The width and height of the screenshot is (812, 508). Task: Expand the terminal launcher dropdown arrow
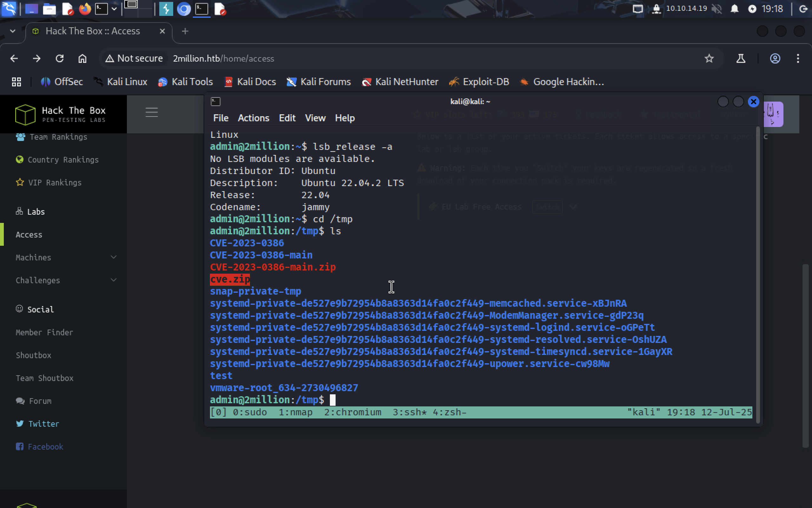114,9
